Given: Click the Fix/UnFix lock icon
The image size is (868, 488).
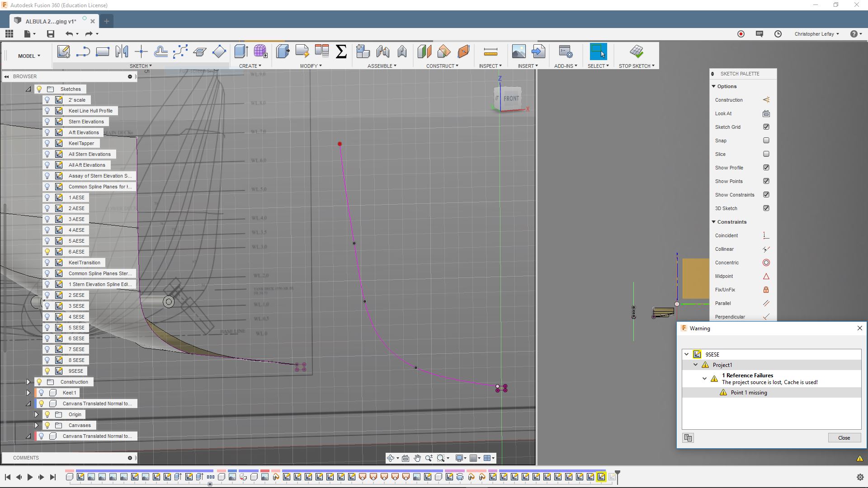Looking at the screenshot, I should click(x=766, y=289).
